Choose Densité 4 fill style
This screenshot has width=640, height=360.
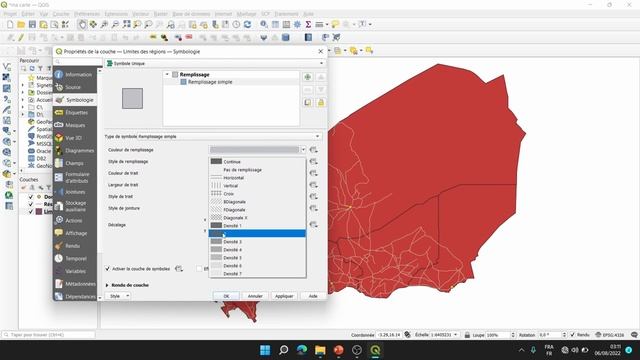click(257, 249)
